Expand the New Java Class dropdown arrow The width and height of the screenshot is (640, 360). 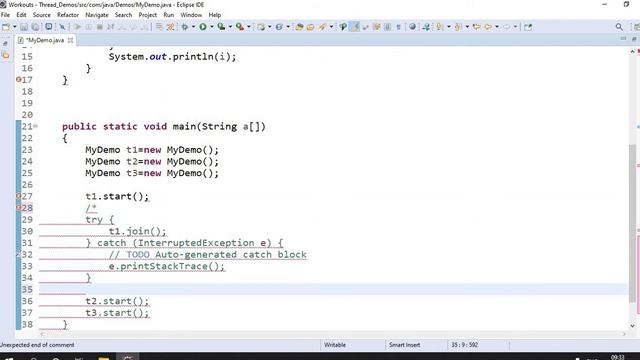(288, 27)
